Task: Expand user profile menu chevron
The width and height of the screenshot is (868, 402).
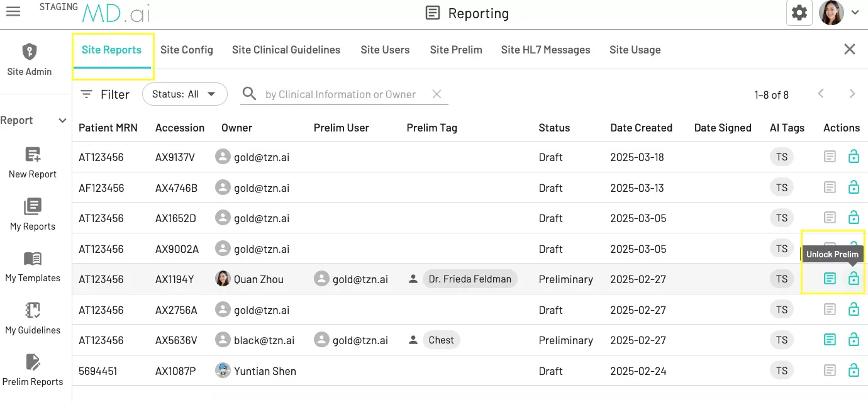Action: [855, 13]
